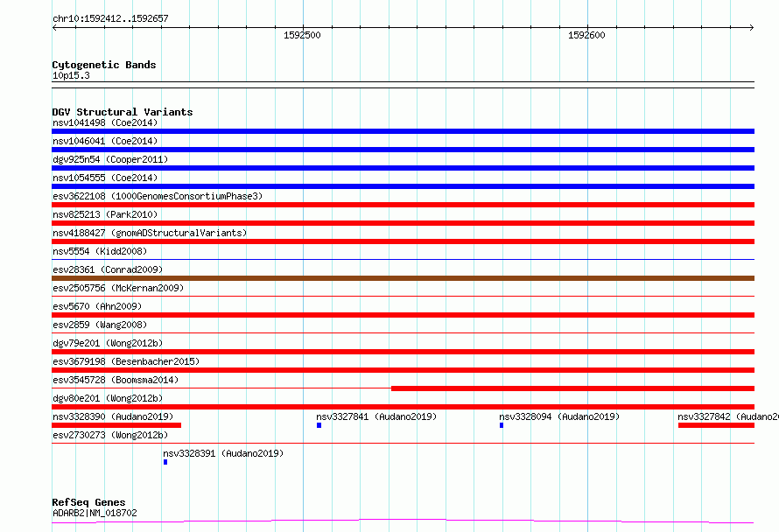Open the nsv1041498 (Coe2014) label
This screenshot has height=532, width=779.
coord(105,122)
